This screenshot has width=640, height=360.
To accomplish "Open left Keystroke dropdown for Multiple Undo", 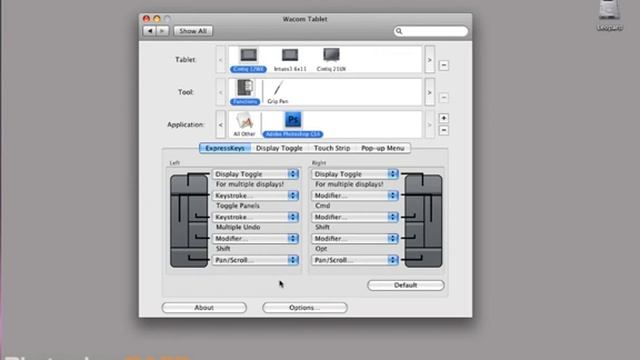I will pyautogui.click(x=256, y=217).
